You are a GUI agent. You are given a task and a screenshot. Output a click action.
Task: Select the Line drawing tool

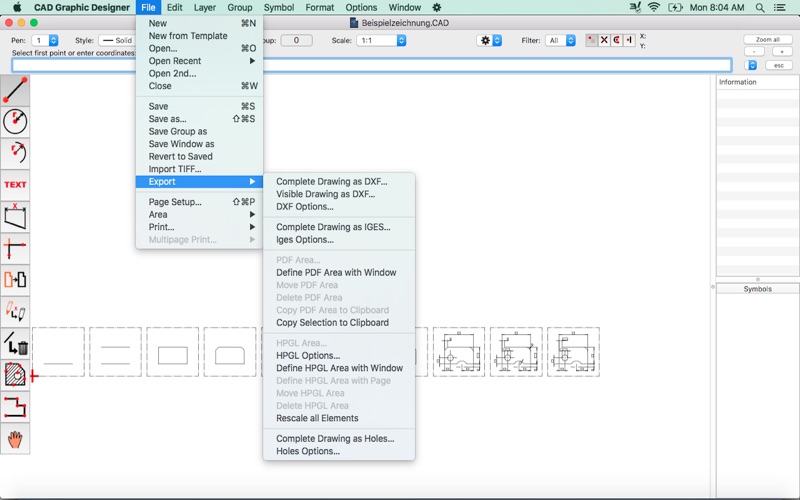[15, 90]
